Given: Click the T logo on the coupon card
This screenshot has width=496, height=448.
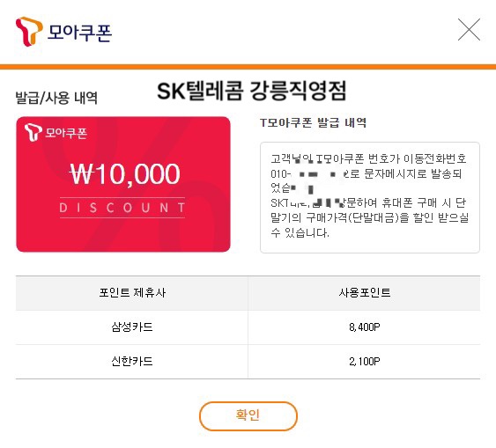Looking at the screenshot, I should [33, 132].
